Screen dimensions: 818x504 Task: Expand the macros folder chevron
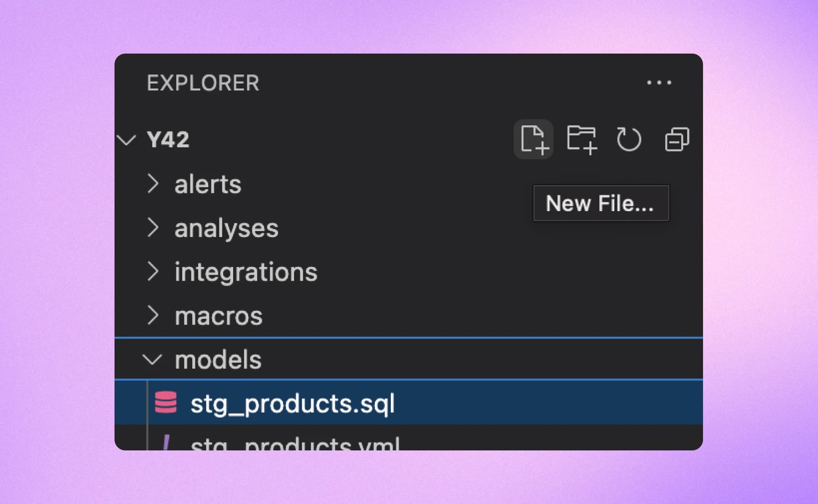(153, 316)
